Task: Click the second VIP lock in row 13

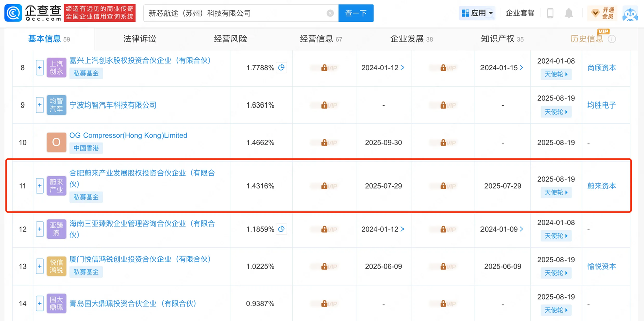Action: [443, 266]
